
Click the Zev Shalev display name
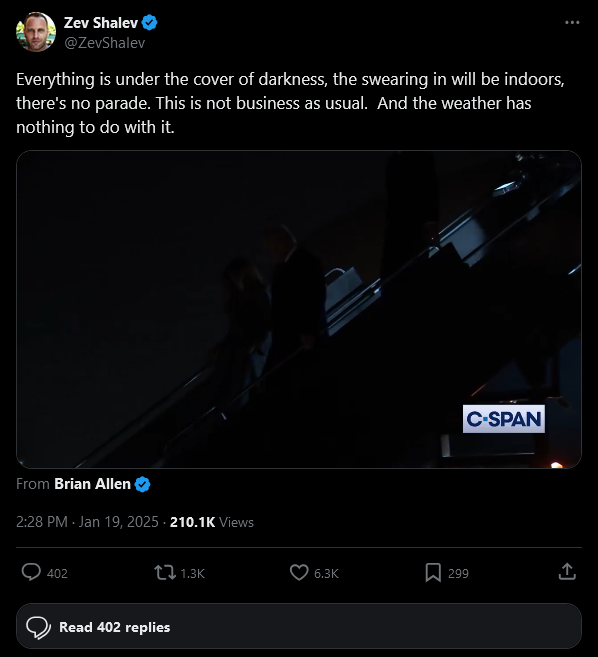click(x=101, y=23)
